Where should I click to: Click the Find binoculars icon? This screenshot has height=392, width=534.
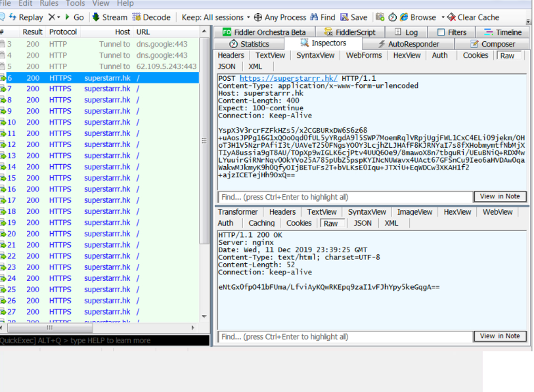click(314, 17)
